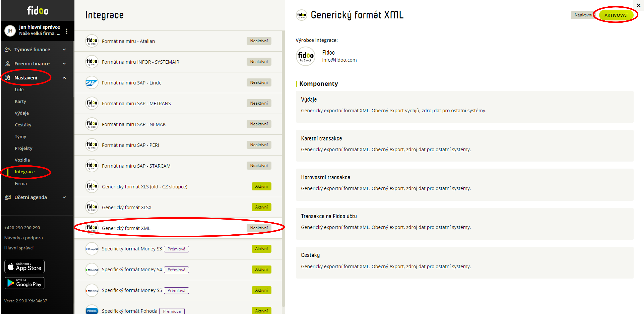Download from the App Store badge
The height and width of the screenshot is (314, 644).
point(25,266)
